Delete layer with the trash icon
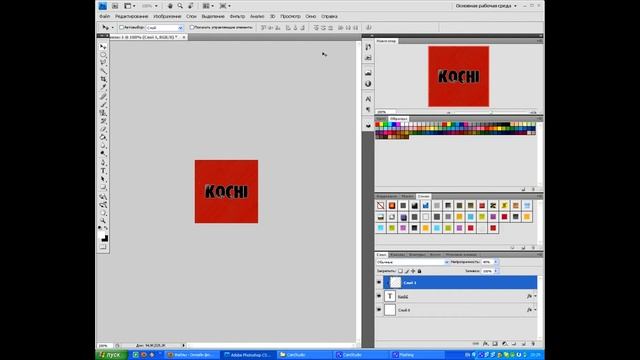640x360 pixels. click(533, 344)
